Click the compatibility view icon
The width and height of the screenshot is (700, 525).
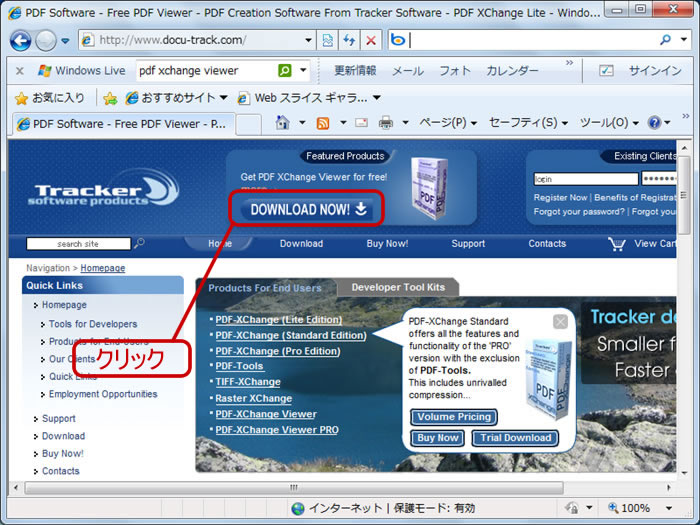[327, 40]
